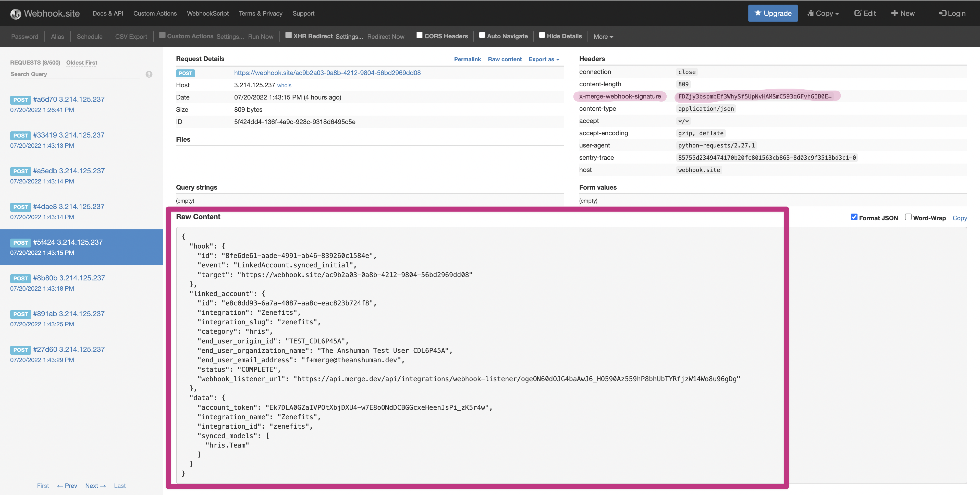Click Schedule in the toolbar

[89, 36]
